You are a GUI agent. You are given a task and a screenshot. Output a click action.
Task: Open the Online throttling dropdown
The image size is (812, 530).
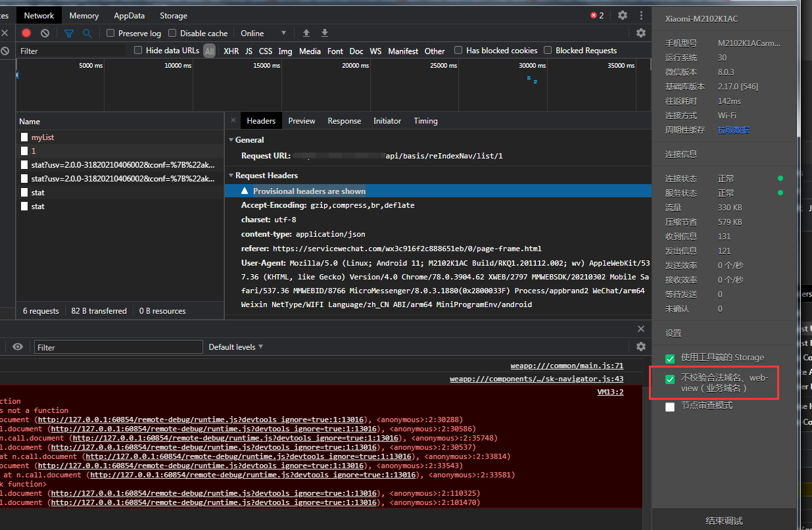(x=263, y=33)
